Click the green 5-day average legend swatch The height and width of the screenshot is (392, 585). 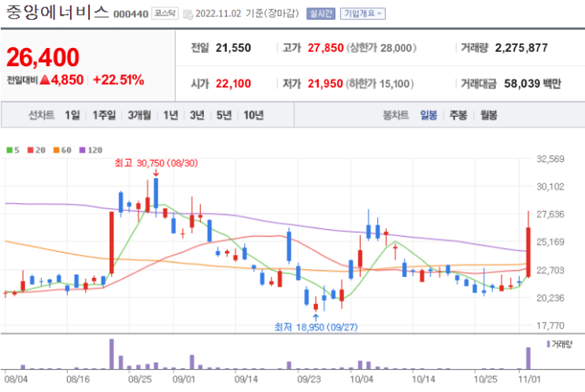pos(9,150)
